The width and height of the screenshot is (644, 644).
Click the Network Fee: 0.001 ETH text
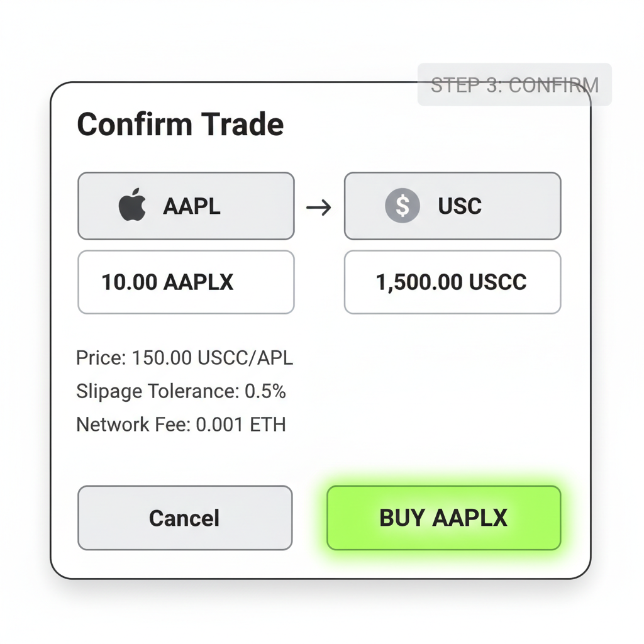coord(180,424)
